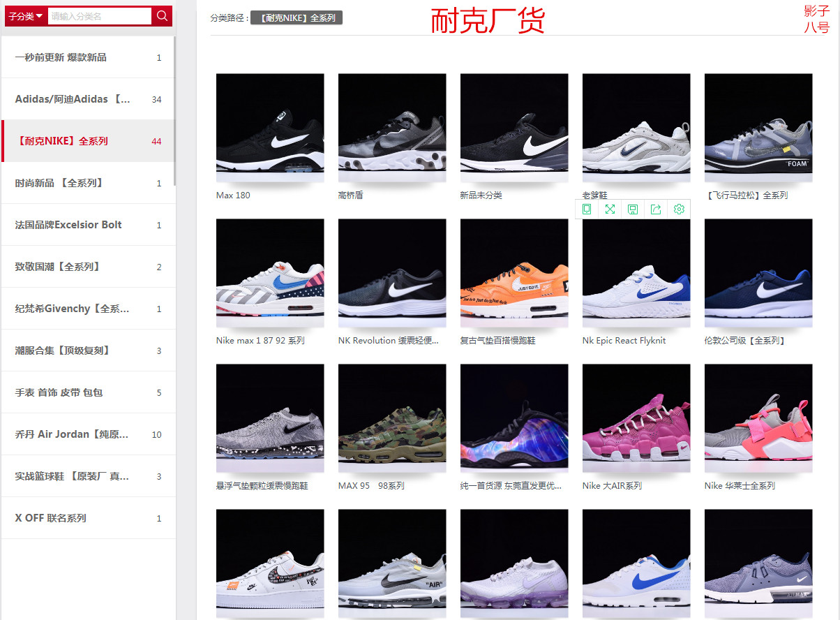Click the floppy disk save icon
This screenshot has width=840, height=620.
[x=633, y=209]
